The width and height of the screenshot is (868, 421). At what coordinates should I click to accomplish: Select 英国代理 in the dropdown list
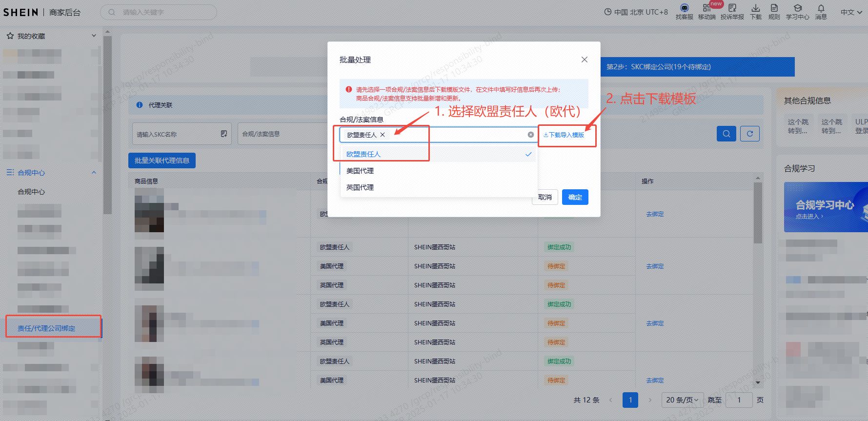click(439, 187)
